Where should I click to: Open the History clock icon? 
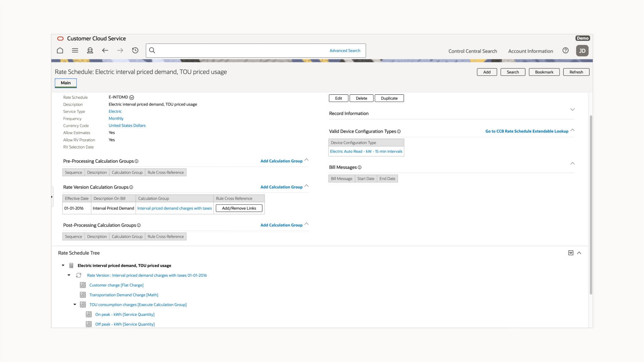[x=135, y=51]
